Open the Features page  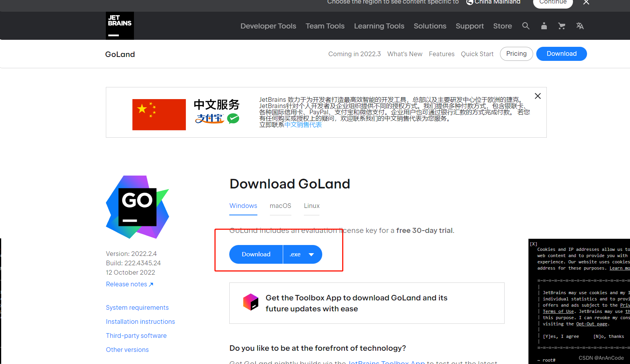(x=442, y=54)
